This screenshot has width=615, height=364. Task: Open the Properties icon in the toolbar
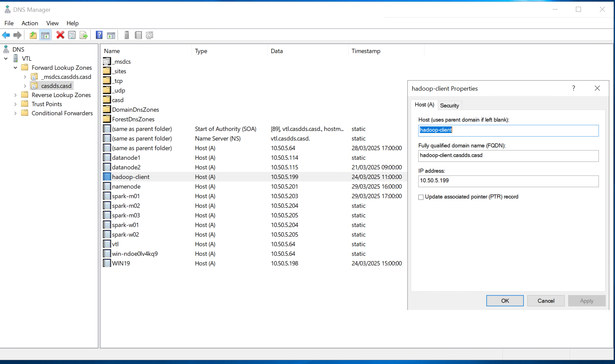tap(72, 35)
